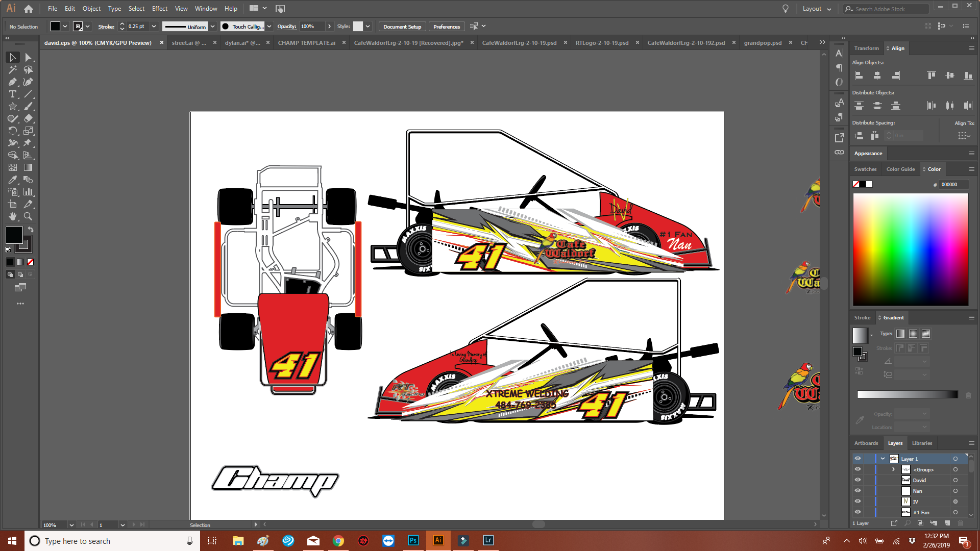Click the Home icon in menu bar
Image resolution: width=980 pixels, height=551 pixels.
pos(29,9)
